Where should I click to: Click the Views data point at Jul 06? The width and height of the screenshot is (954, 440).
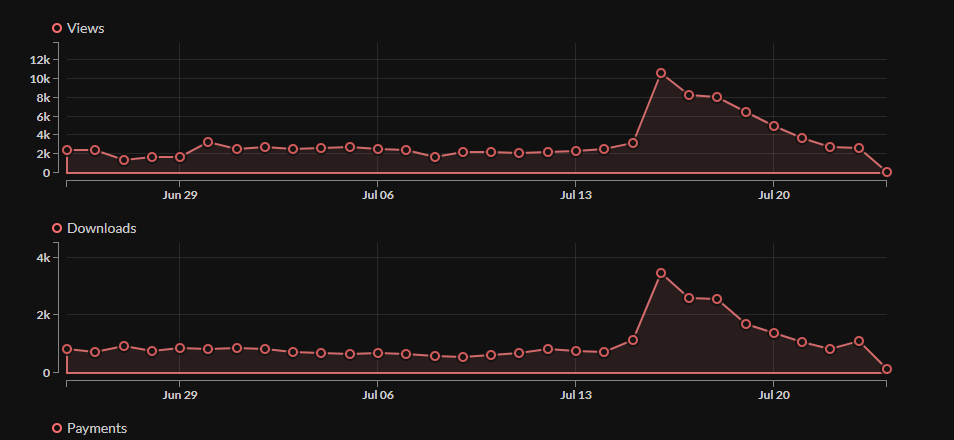point(378,148)
